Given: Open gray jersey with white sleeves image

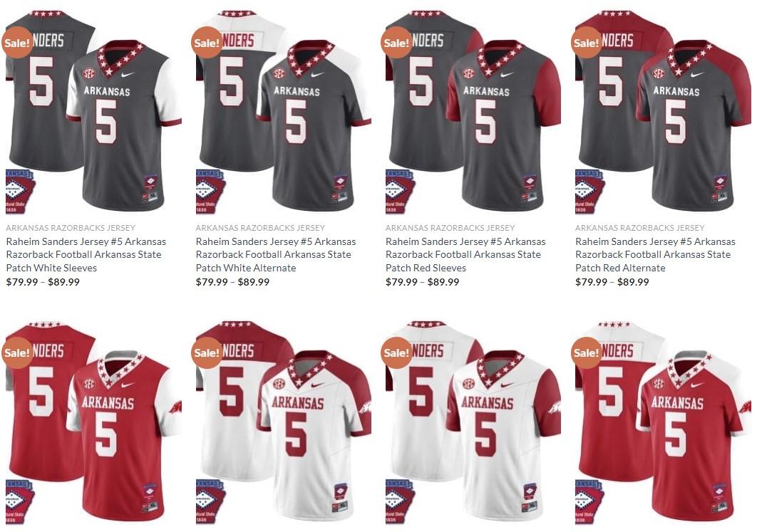Looking at the screenshot, I should click(93, 112).
